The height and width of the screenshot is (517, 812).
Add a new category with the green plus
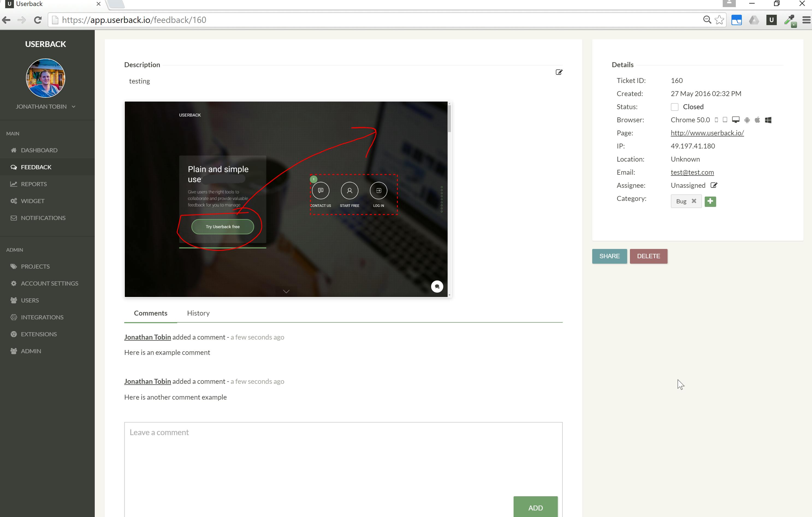point(710,201)
